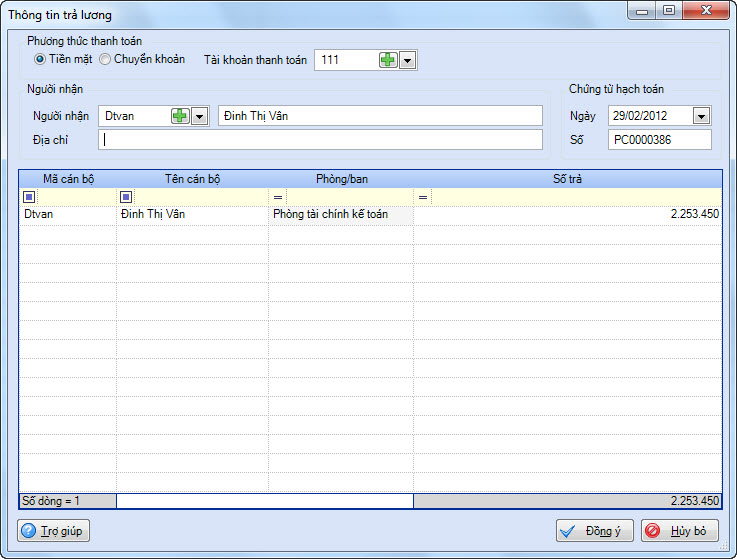Focus the Địa chỉ input field

320,140
